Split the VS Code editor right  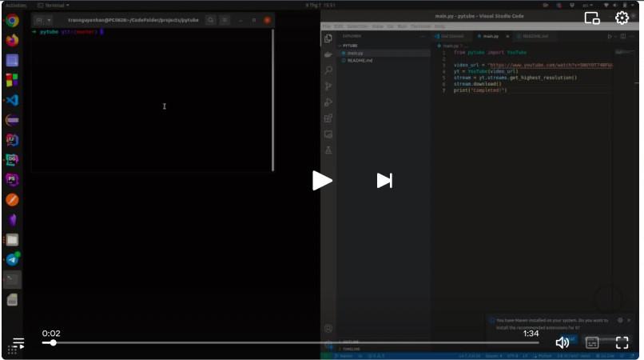click(623, 36)
